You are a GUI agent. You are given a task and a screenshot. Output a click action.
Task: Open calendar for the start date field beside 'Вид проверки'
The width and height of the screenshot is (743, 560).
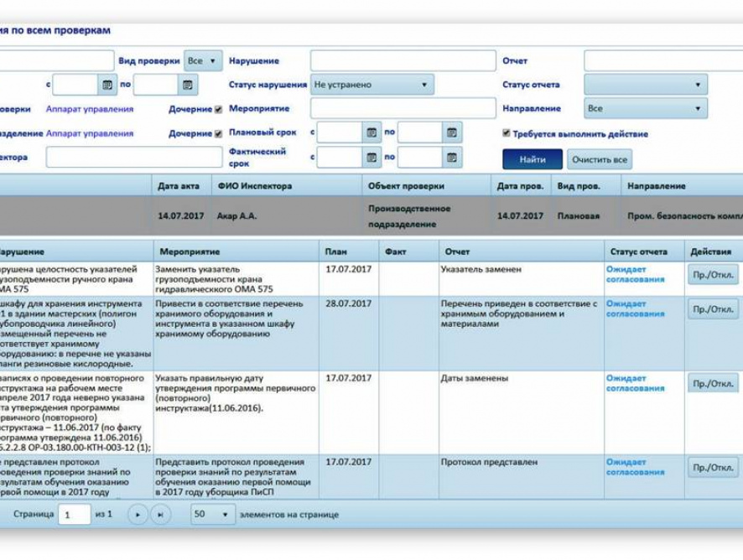[x=107, y=85]
